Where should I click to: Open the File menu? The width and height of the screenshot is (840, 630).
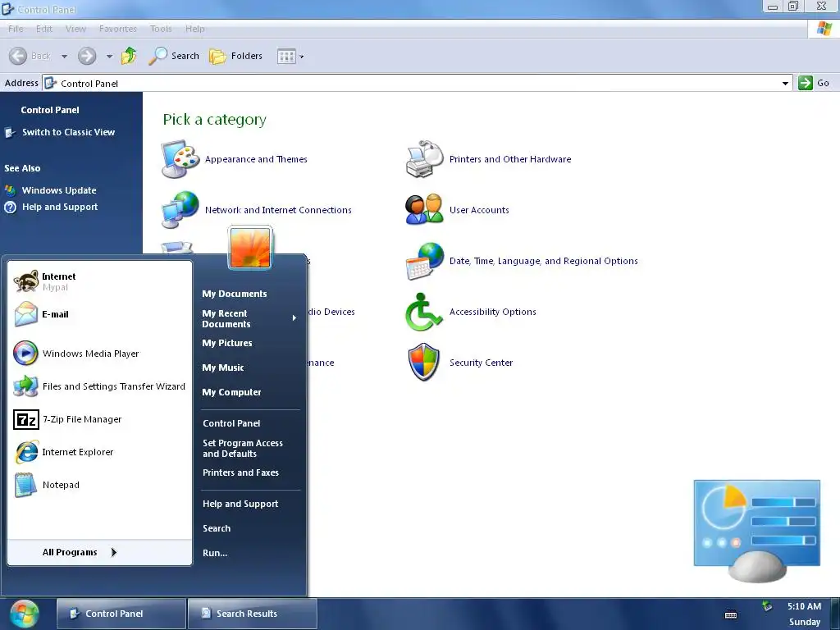[16, 29]
